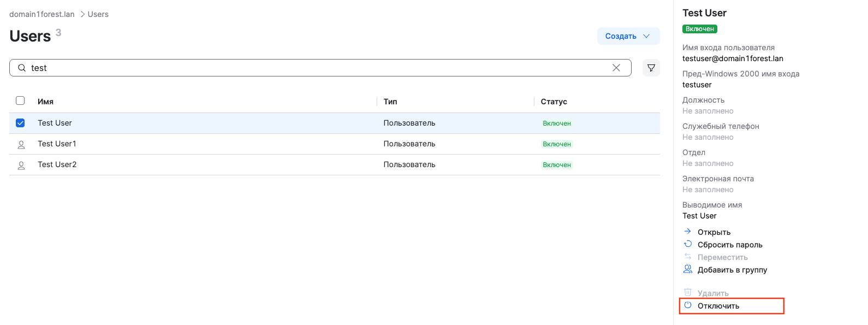868x325 pixels.
Task: Click the reset icon beside Сбросить пароль
Action: click(x=688, y=244)
